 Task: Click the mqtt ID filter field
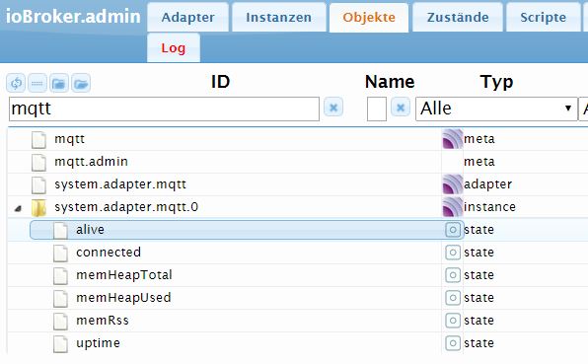pos(164,109)
